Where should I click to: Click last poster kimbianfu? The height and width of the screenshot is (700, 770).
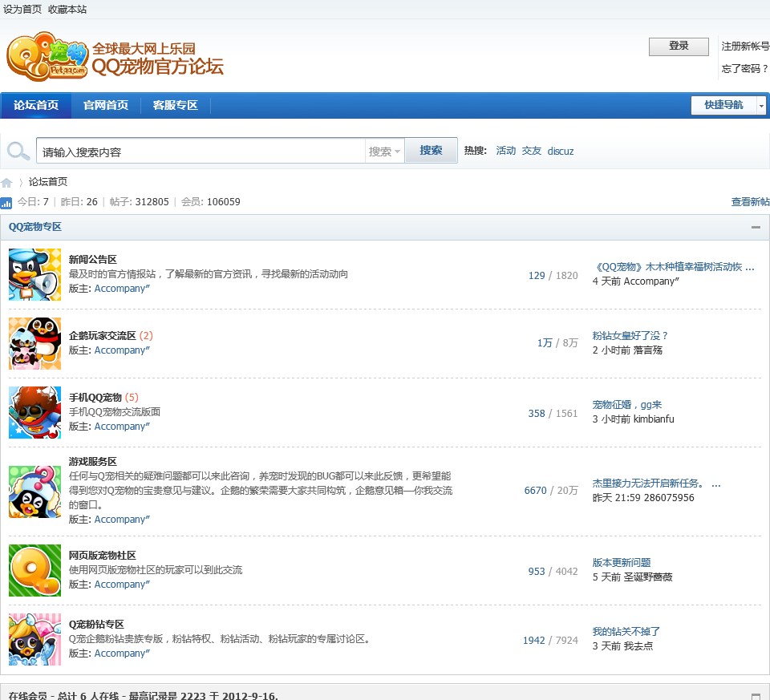654,419
